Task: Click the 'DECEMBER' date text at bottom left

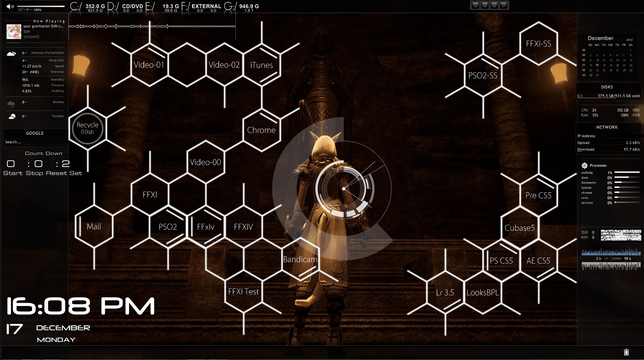Action: pyautogui.click(x=63, y=328)
